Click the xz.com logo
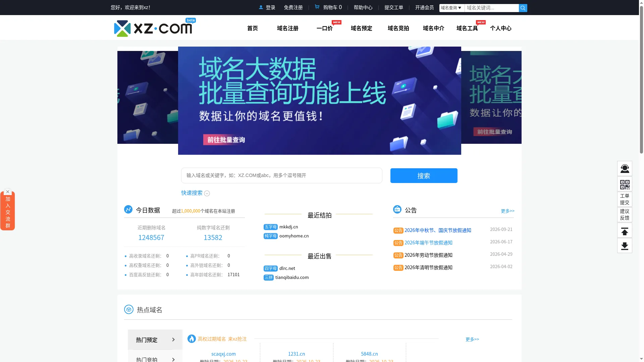The height and width of the screenshot is (362, 644). [x=155, y=28]
